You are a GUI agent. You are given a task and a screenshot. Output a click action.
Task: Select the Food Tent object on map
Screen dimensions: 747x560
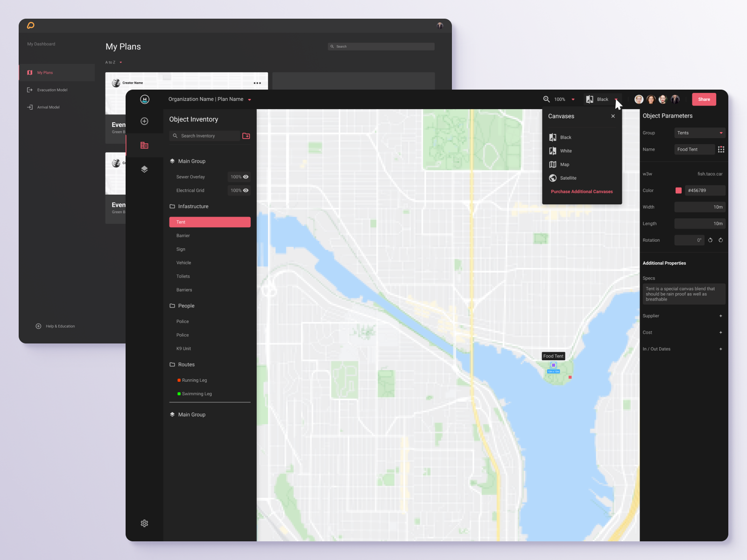pyautogui.click(x=553, y=365)
